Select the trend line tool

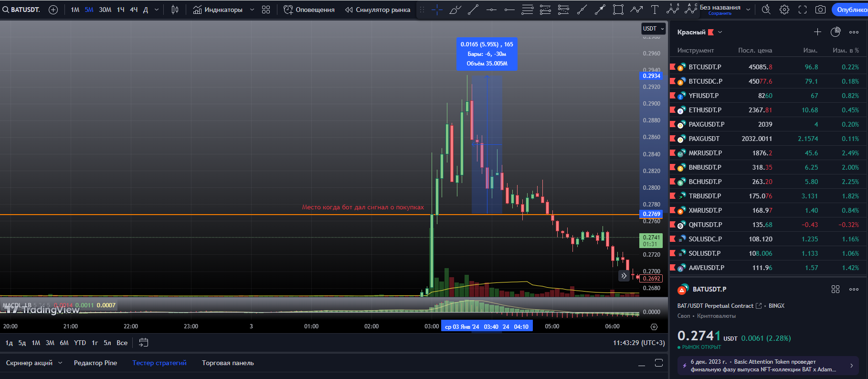click(473, 10)
